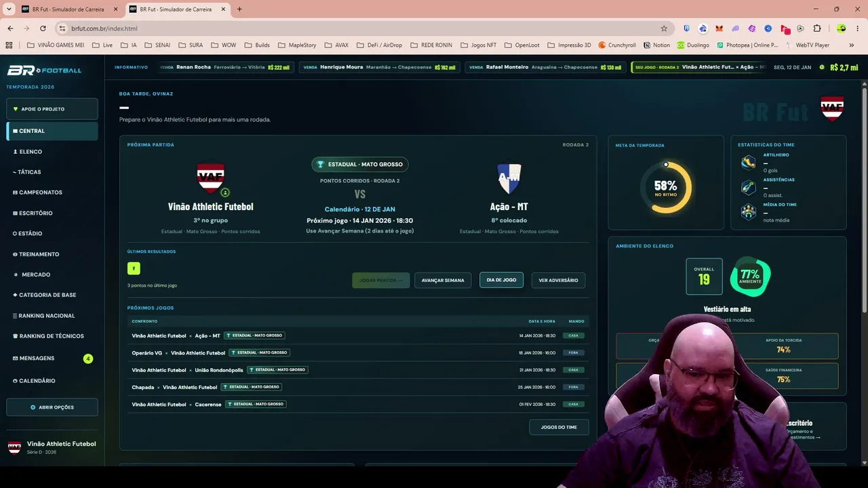Click the Mensagens unread count badge 4
This screenshot has height=488, width=868.
coord(88,359)
